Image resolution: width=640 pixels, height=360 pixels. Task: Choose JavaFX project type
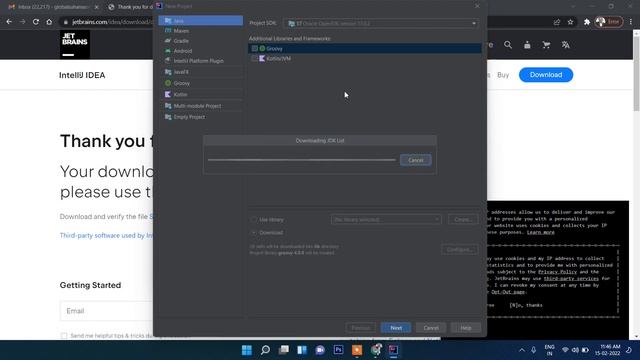[200, 72]
